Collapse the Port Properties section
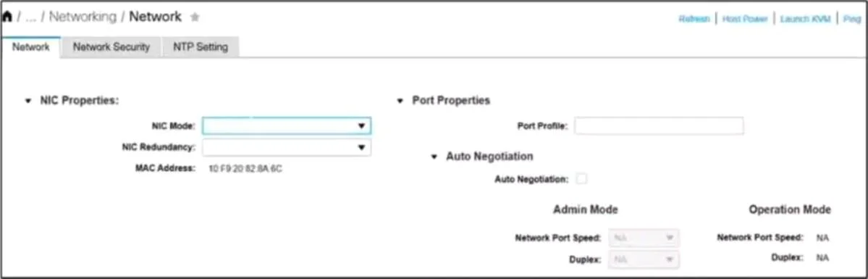Viewport: 868px width, 279px height. tap(400, 101)
